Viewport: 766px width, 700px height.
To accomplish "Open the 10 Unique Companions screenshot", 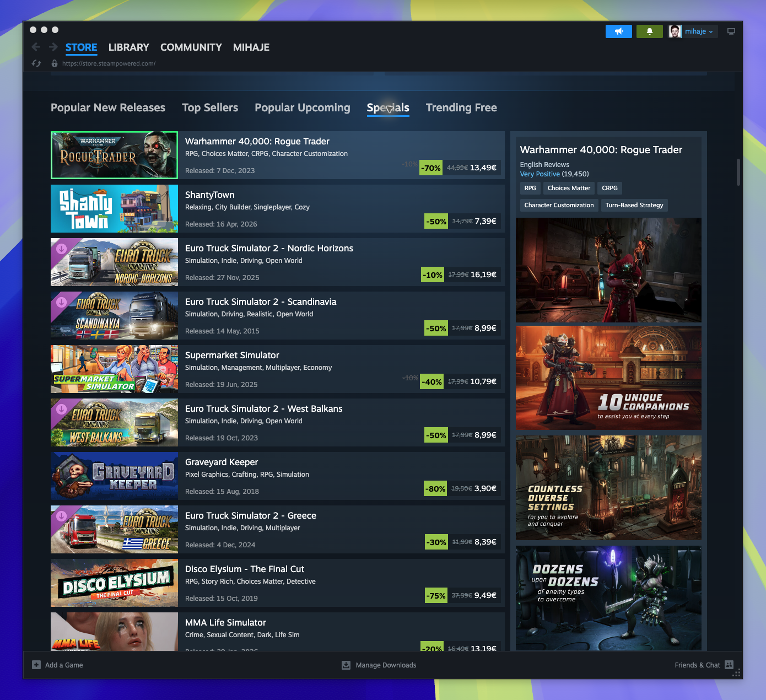I will [608, 378].
